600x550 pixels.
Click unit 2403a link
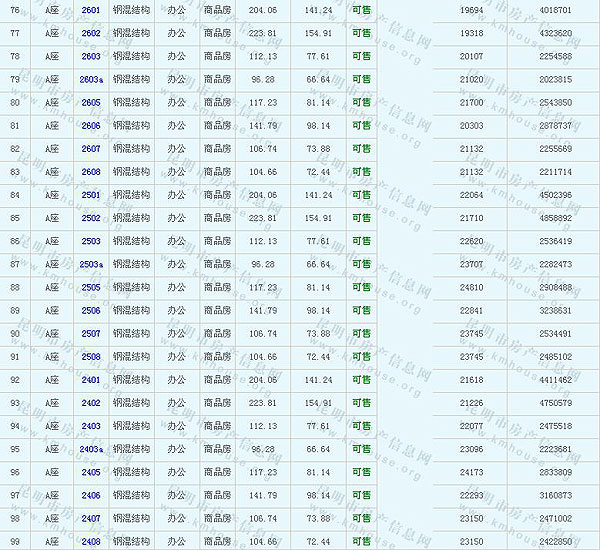(92, 450)
